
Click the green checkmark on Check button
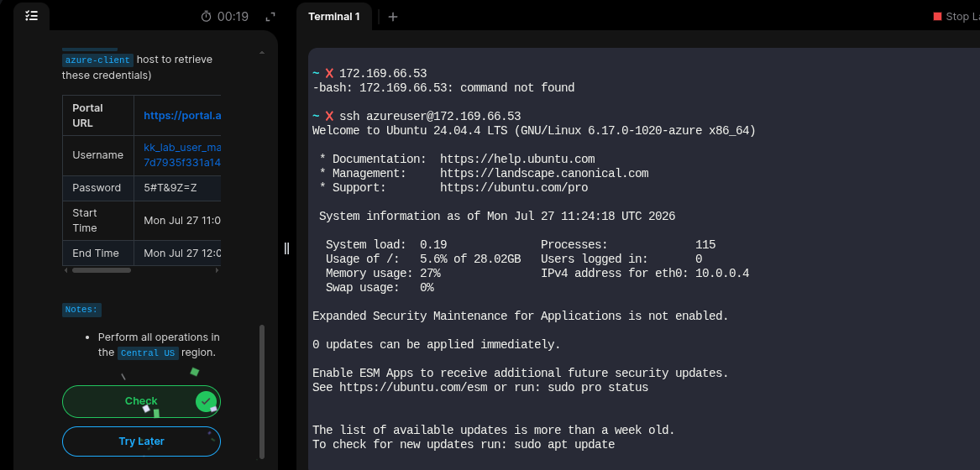(x=206, y=401)
